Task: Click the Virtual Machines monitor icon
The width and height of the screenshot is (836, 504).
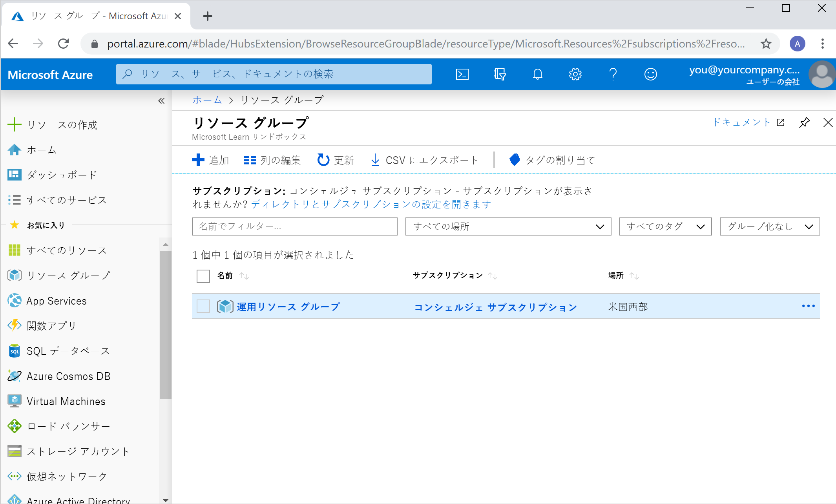Action: pyautogui.click(x=15, y=401)
